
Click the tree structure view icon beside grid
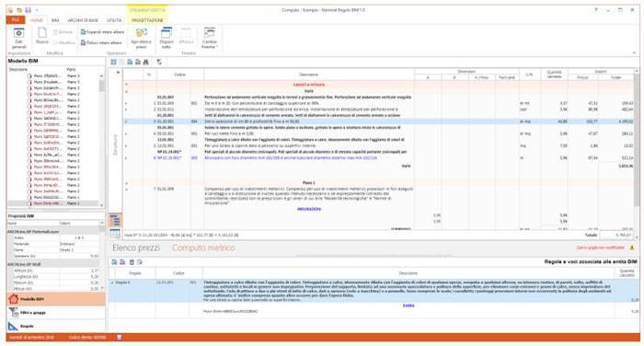click(115, 220)
